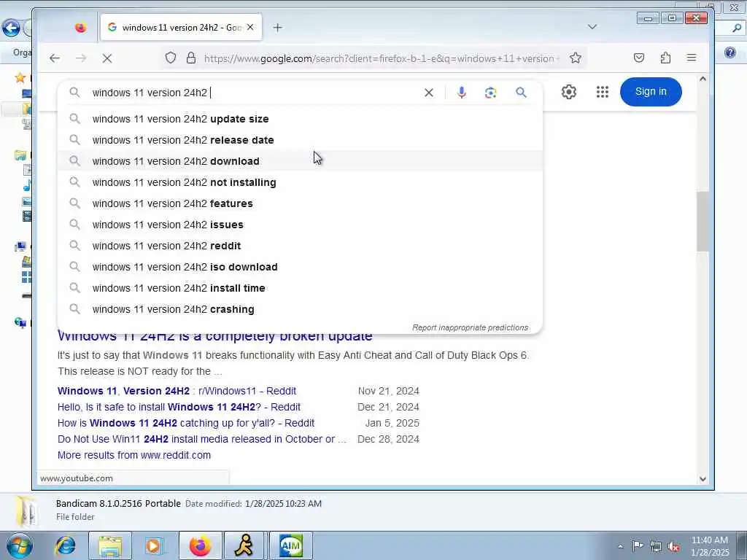Open network tray icon
Image resolution: width=747 pixels, height=560 pixels.
coord(656,547)
